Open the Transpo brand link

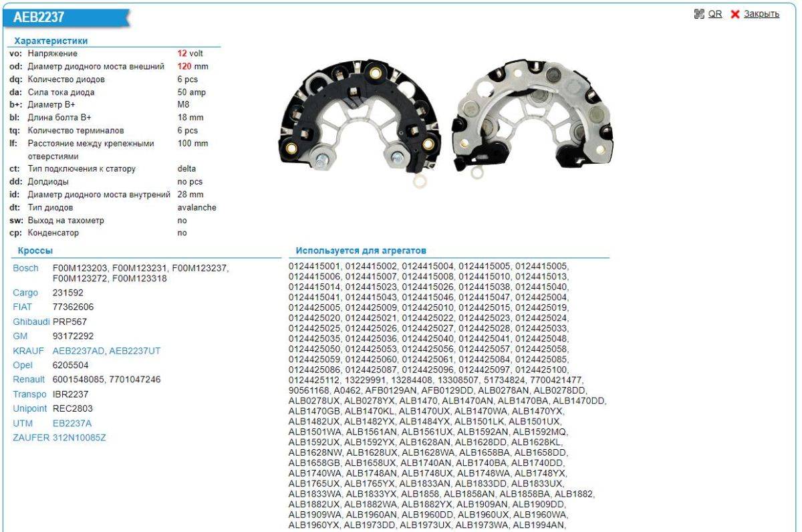tap(30, 394)
